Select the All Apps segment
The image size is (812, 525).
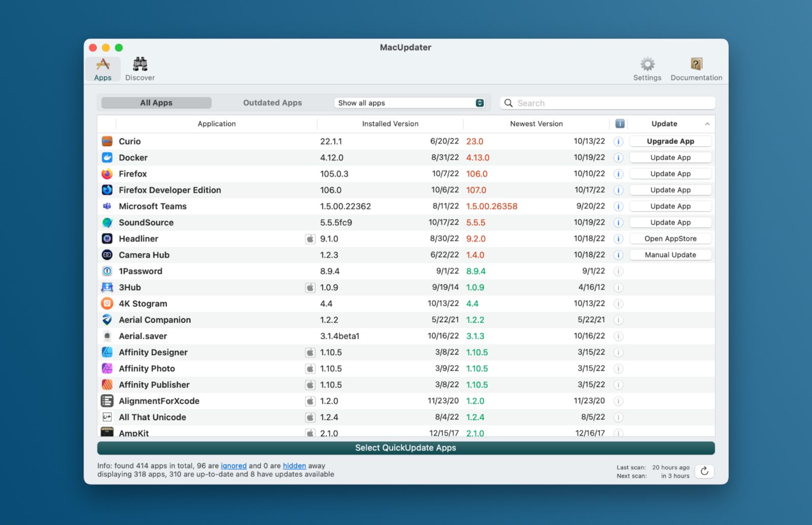tap(156, 103)
